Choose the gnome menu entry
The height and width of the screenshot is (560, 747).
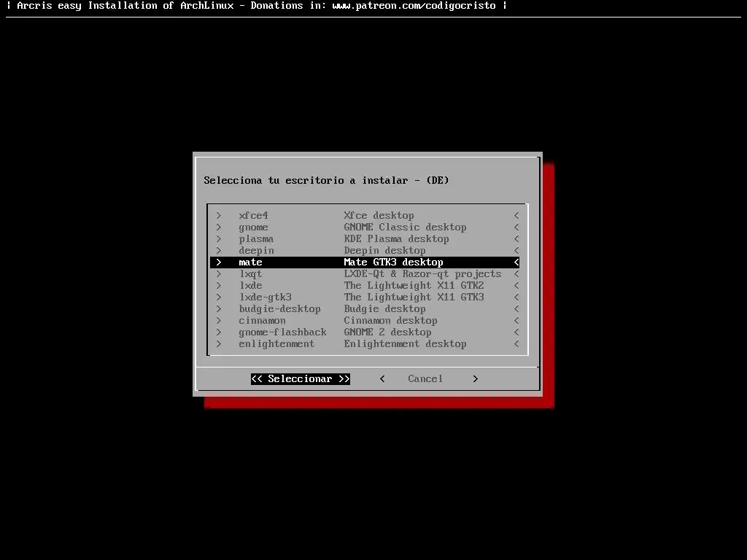click(365, 227)
